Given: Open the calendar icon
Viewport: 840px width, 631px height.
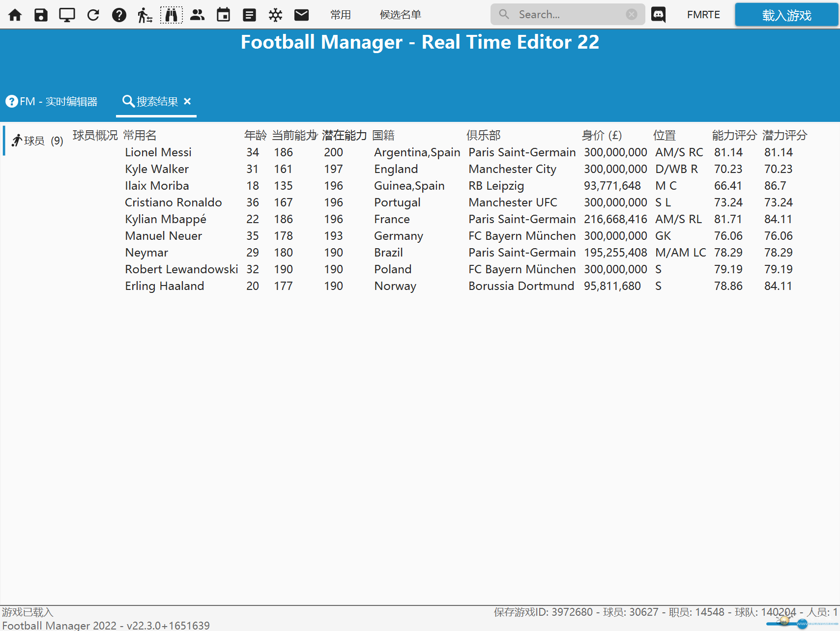Looking at the screenshot, I should pos(223,15).
